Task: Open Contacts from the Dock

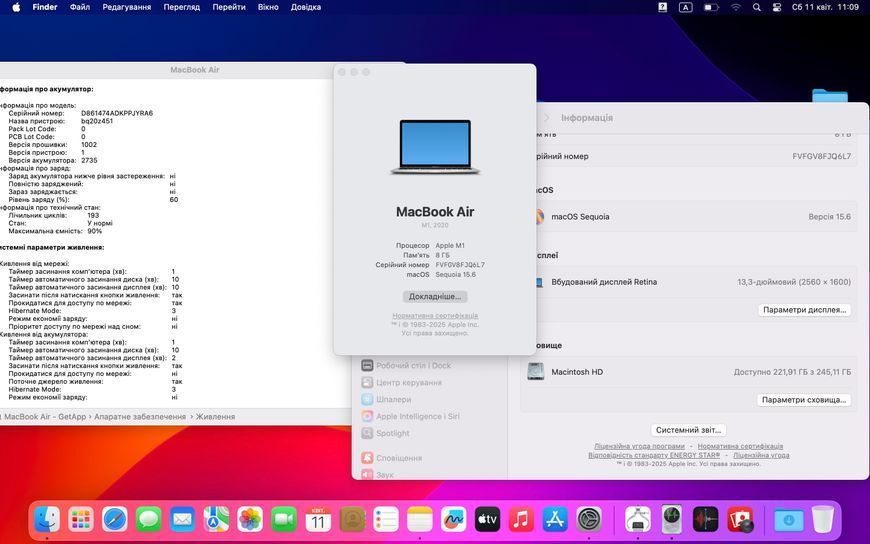Action: click(x=352, y=520)
